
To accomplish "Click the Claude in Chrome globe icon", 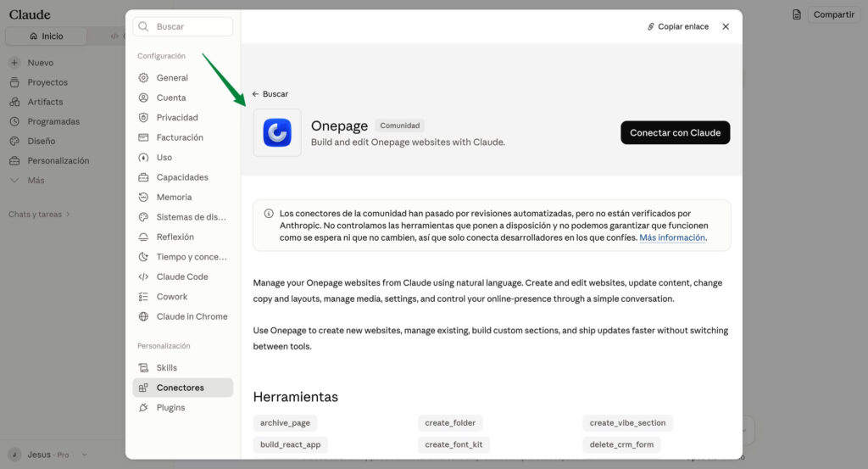I will [x=143, y=316].
